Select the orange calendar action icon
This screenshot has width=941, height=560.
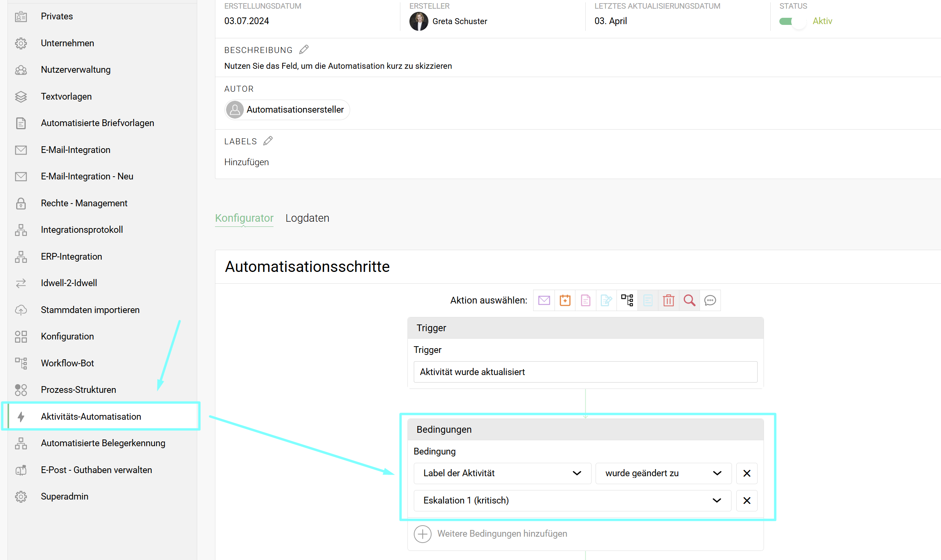point(565,300)
